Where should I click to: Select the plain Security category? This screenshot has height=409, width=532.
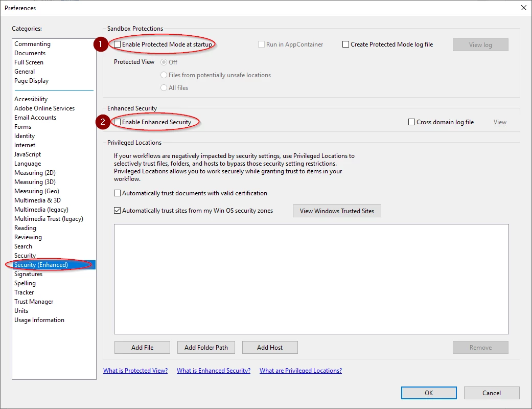25,256
